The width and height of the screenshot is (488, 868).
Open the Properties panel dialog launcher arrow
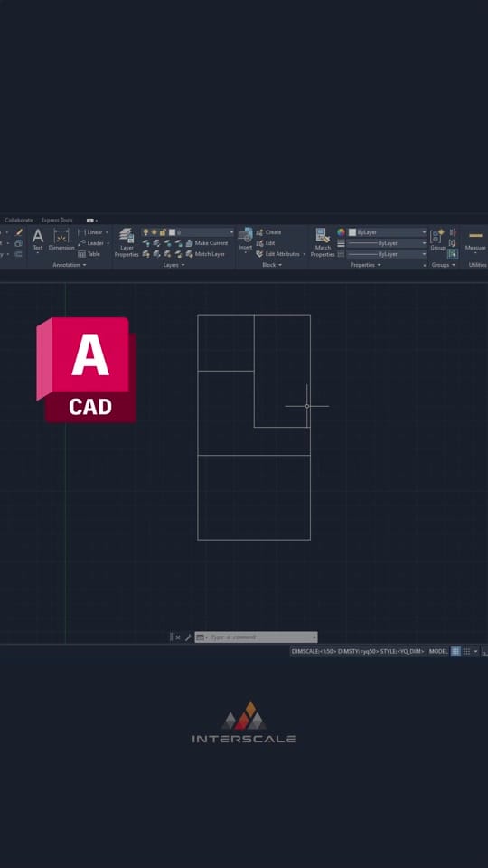[424, 265]
